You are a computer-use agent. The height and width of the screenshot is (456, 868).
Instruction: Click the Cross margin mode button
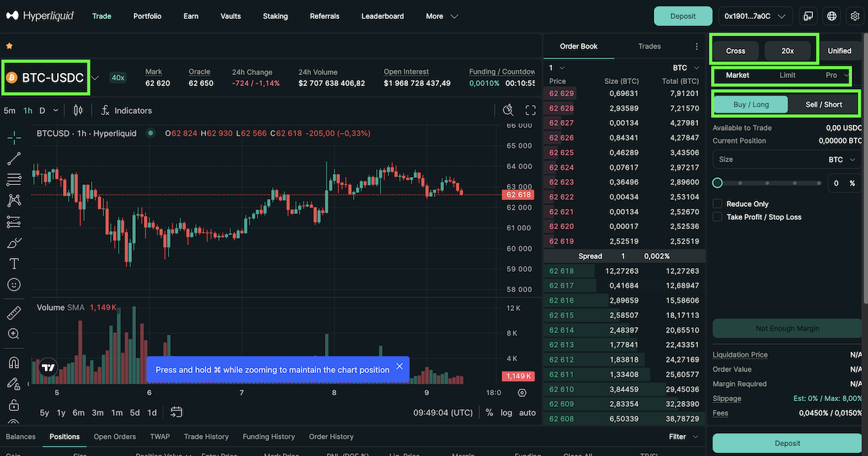(x=736, y=51)
